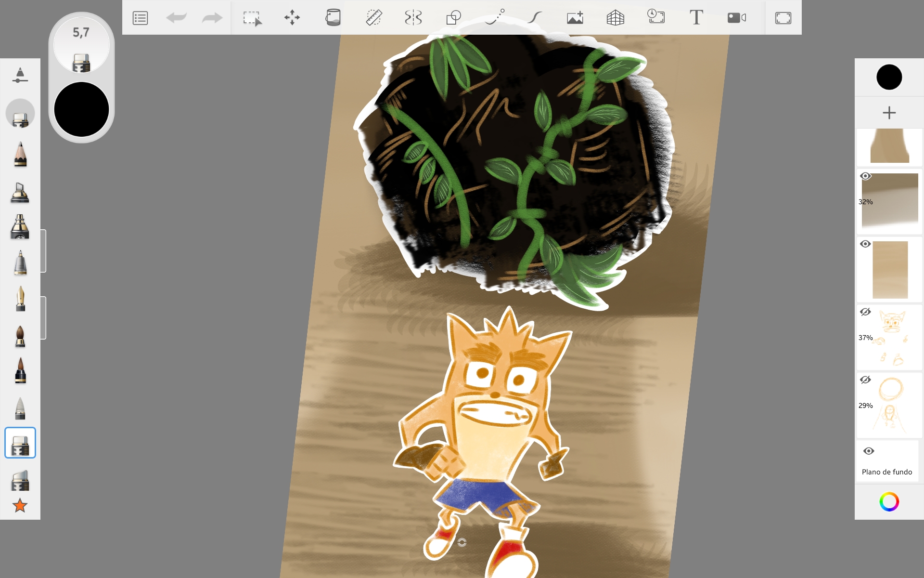Image resolution: width=924 pixels, height=578 pixels.
Task: Toggle visibility of Plano de fundo layer
Action: click(869, 451)
